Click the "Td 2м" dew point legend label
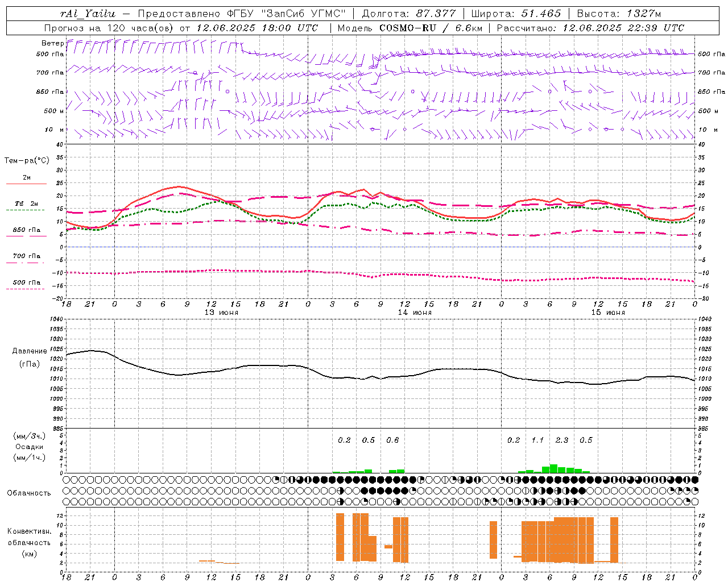The height and width of the screenshot is (582, 728). (26, 203)
